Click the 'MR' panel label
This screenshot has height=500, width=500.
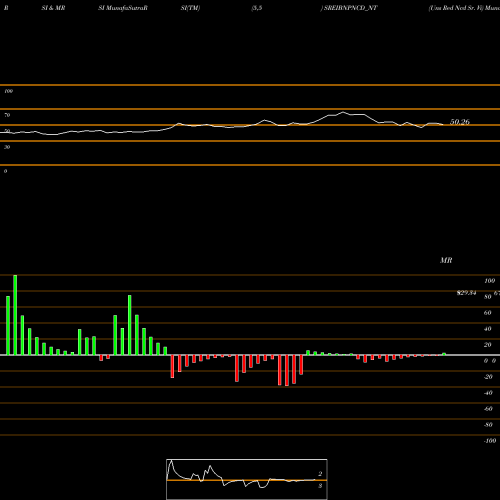click(x=446, y=260)
